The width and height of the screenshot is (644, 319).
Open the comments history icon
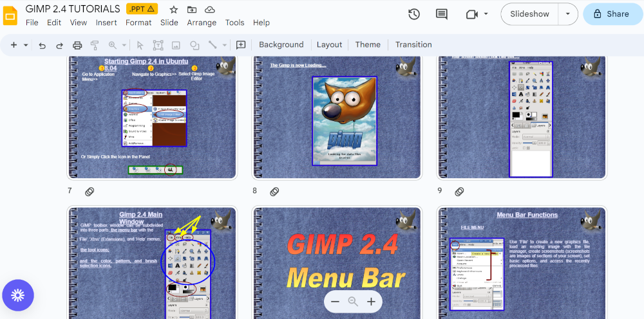click(x=442, y=14)
